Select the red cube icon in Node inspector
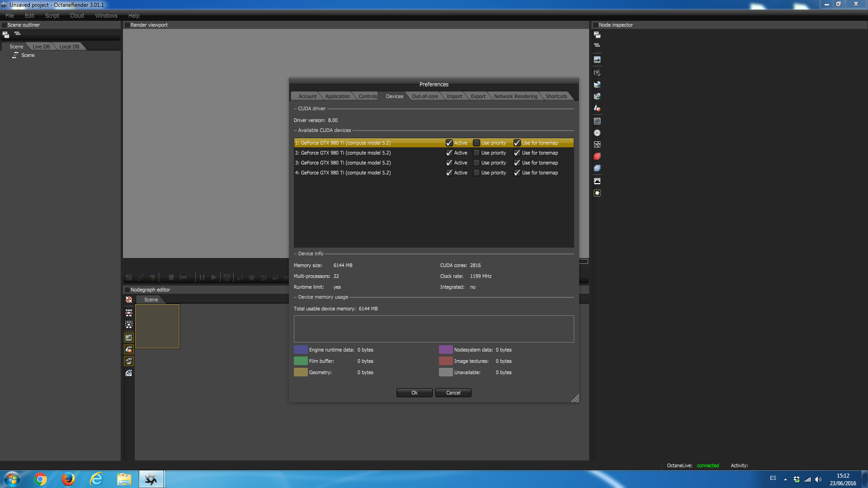The image size is (868, 488). [597, 156]
